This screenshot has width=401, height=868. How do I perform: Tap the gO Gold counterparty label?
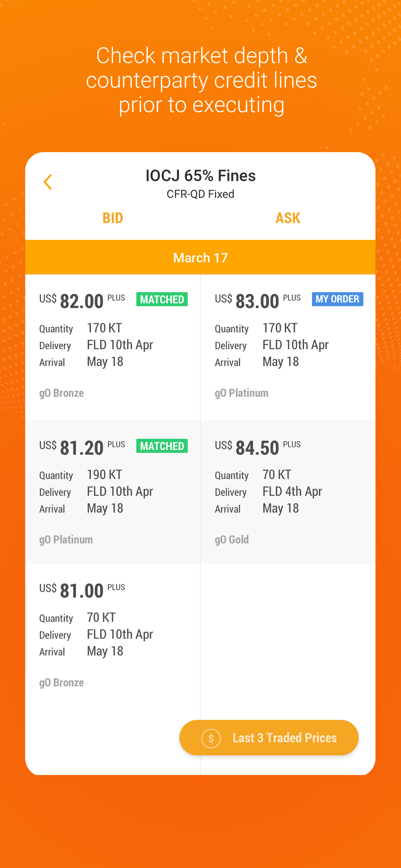point(232,540)
